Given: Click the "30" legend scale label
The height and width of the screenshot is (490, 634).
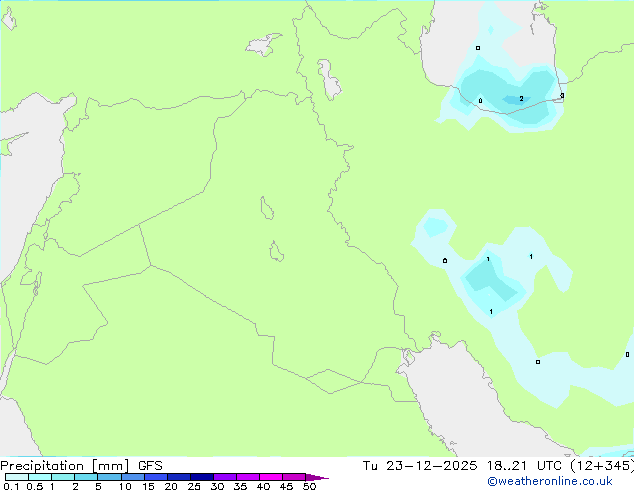Looking at the screenshot, I should tap(217, 486).
